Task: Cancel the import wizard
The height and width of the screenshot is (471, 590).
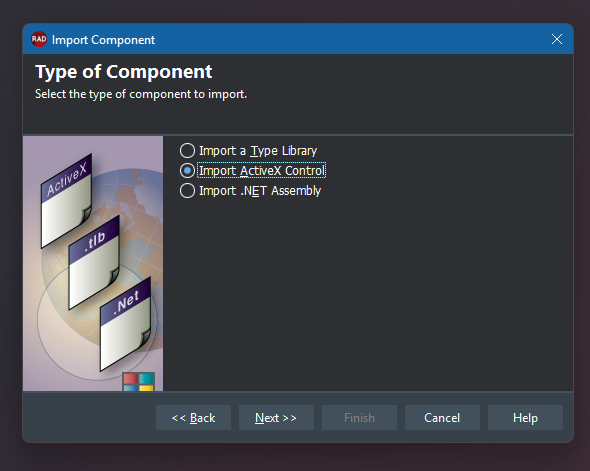Action: (x=442, y=418)
